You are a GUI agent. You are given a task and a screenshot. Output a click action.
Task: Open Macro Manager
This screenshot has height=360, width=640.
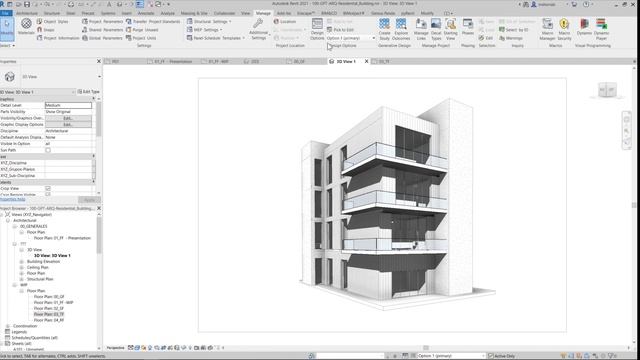547,29
